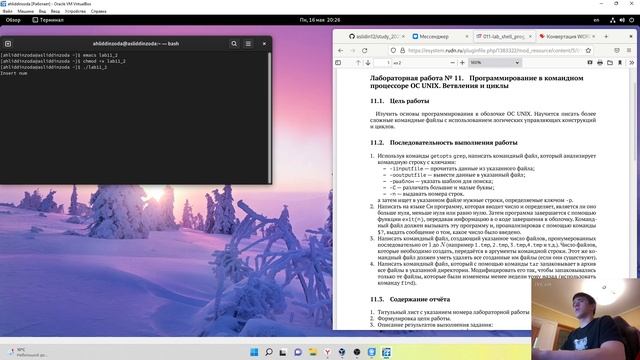
Task: Open the chat app on Windows taskbar
Action: pyautogui.click(x=298, y=352)
